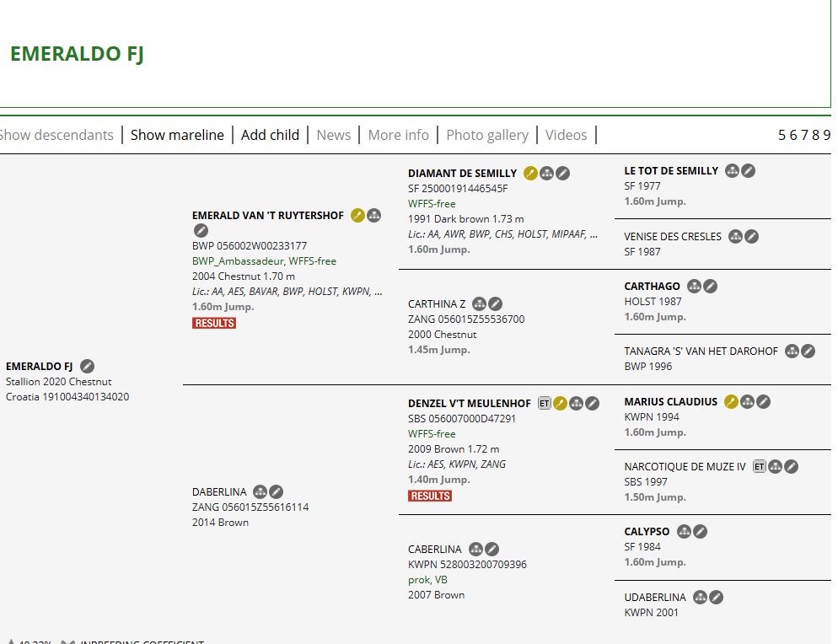Click the ET badge next to NARCOTIQUE DE MUZE IV

coord(759,467)
